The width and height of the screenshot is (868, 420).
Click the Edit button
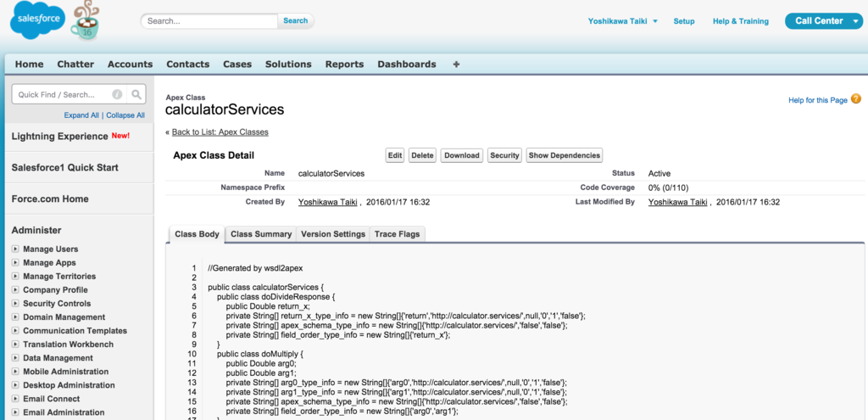(x=395, y=155)
